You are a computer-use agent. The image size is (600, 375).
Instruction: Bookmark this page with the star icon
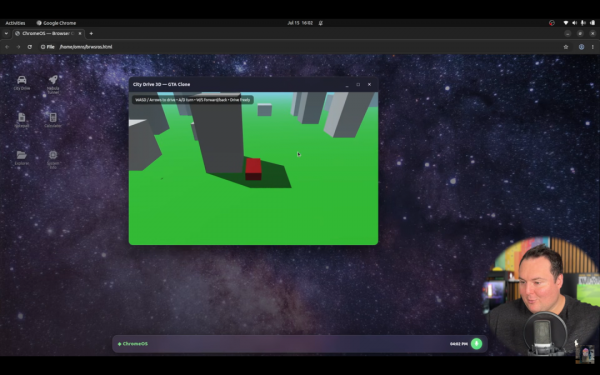[566, 47]
